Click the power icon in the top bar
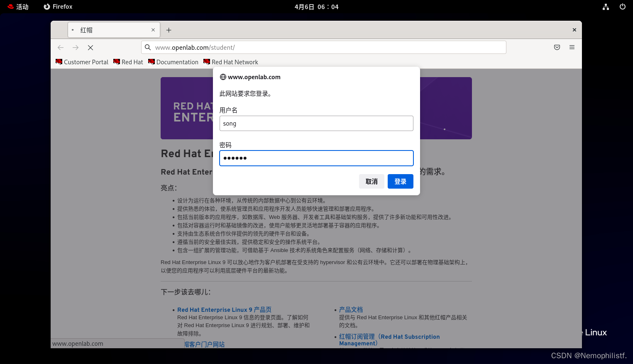Image resolution: width=633 pixels, height=364 pixels. coord(622,7)
